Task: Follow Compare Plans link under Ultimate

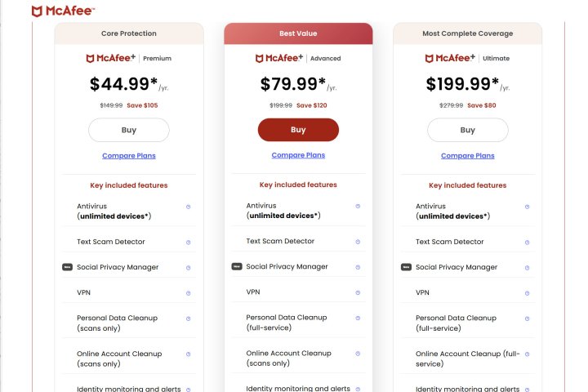Action: 467,156
